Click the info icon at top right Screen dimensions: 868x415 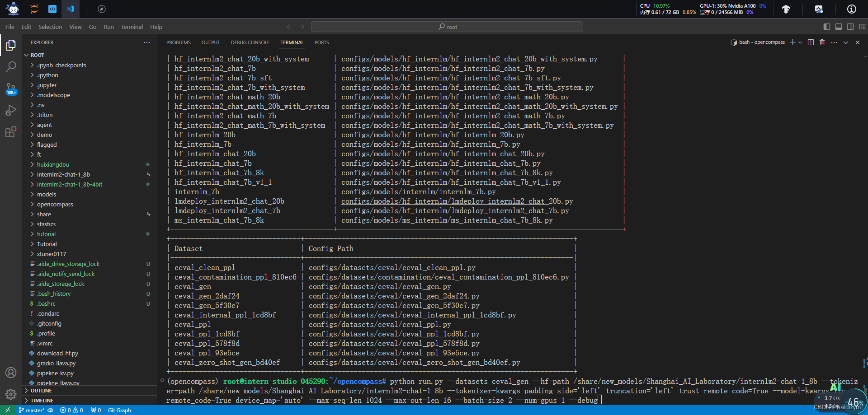coord(852,9)
